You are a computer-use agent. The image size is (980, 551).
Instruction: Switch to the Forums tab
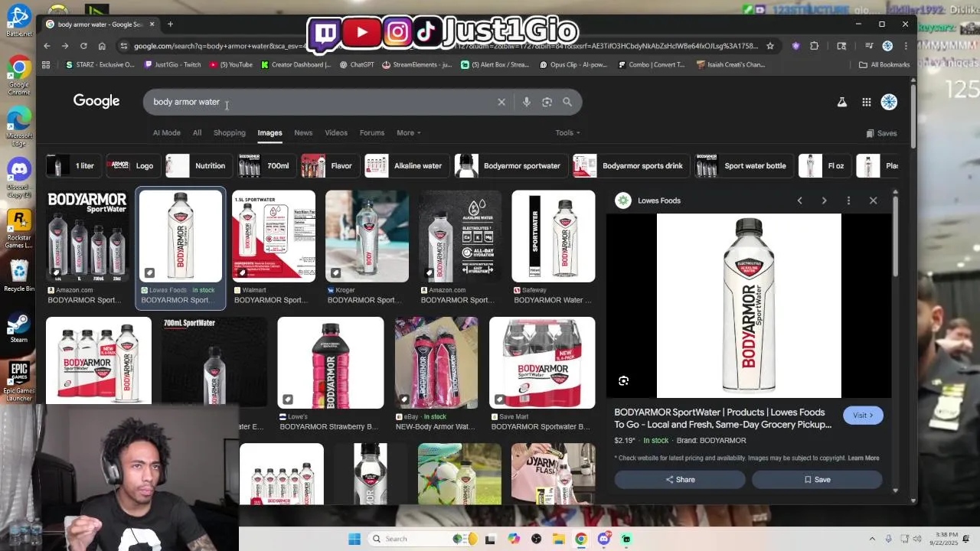(x=372, y=133)
